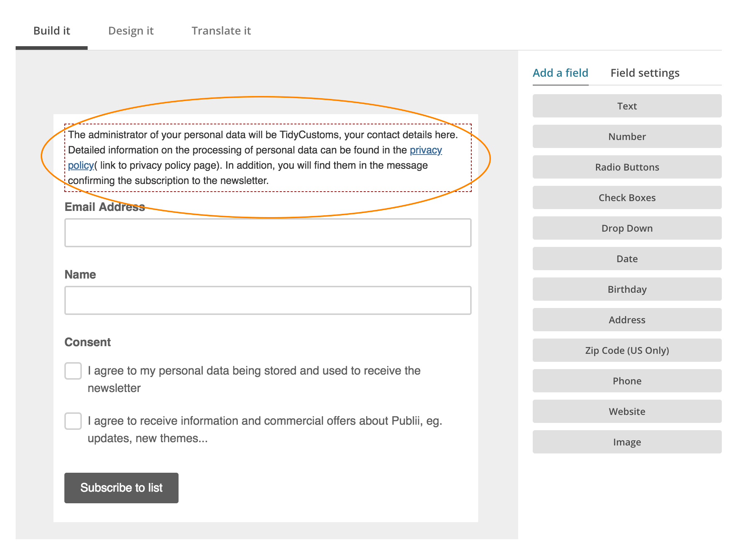Switch to the Design it tab
Viewport: 744px width, 560px height.
click(131, 31)
